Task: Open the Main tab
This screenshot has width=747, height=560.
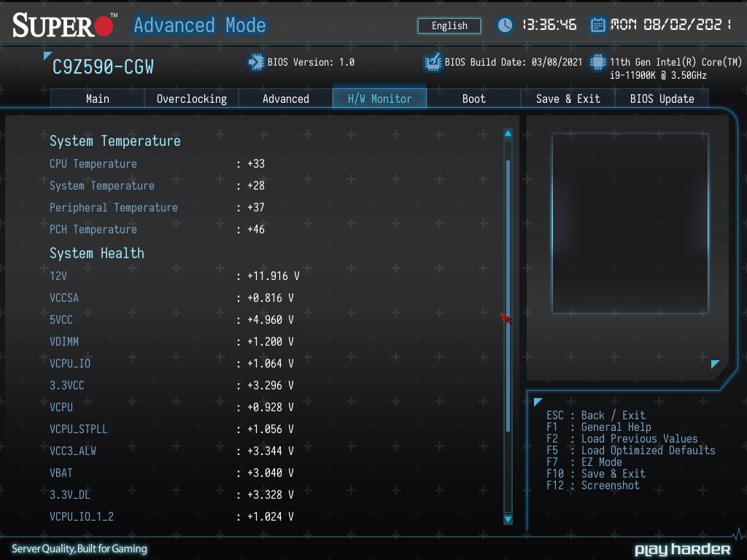Action: tap(97, 98)
